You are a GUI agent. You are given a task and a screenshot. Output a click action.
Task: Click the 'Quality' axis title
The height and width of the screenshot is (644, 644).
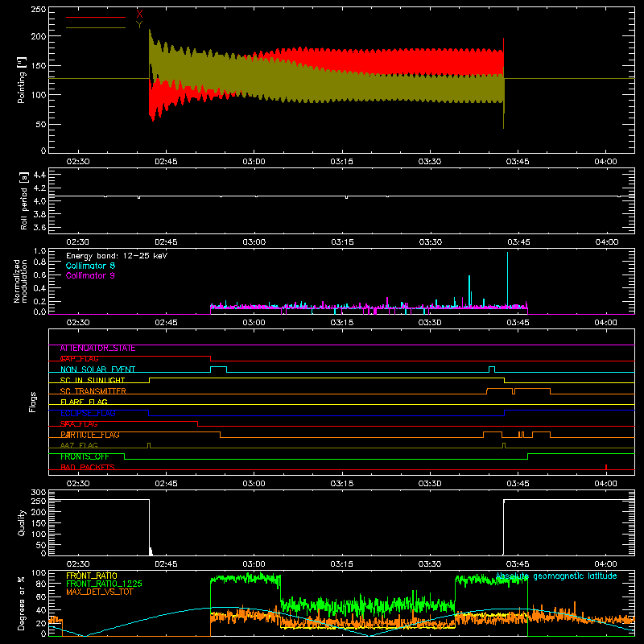coord(22,522)
